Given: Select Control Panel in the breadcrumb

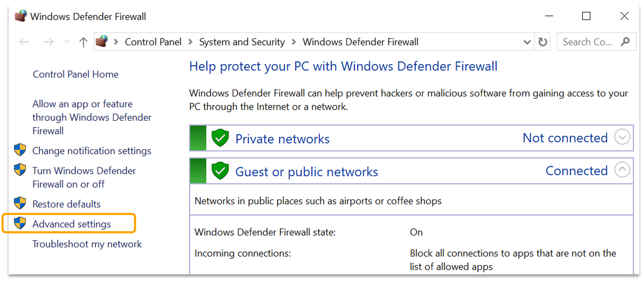Looking at the screenshot, I should [x=153, y=42].
